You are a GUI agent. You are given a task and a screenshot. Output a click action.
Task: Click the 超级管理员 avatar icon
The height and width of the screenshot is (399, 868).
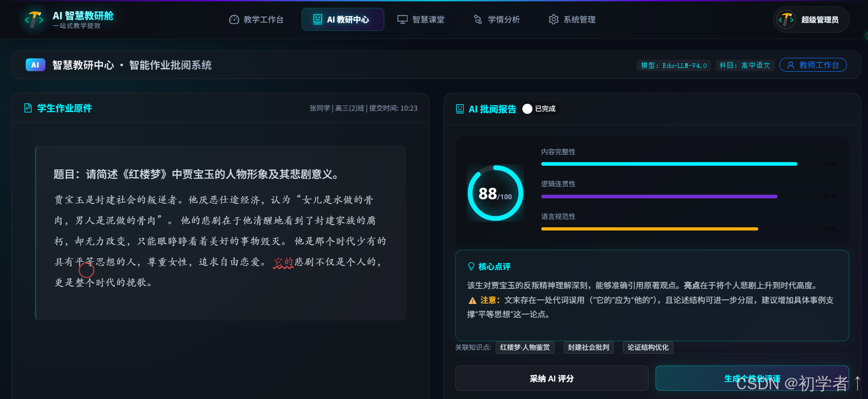coord(786,20)
